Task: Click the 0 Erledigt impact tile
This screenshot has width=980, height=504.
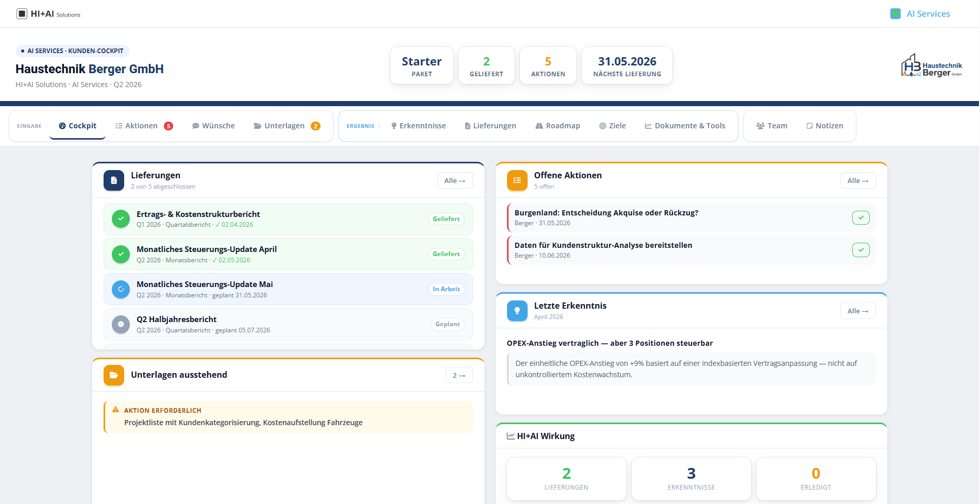Action: 816,479
